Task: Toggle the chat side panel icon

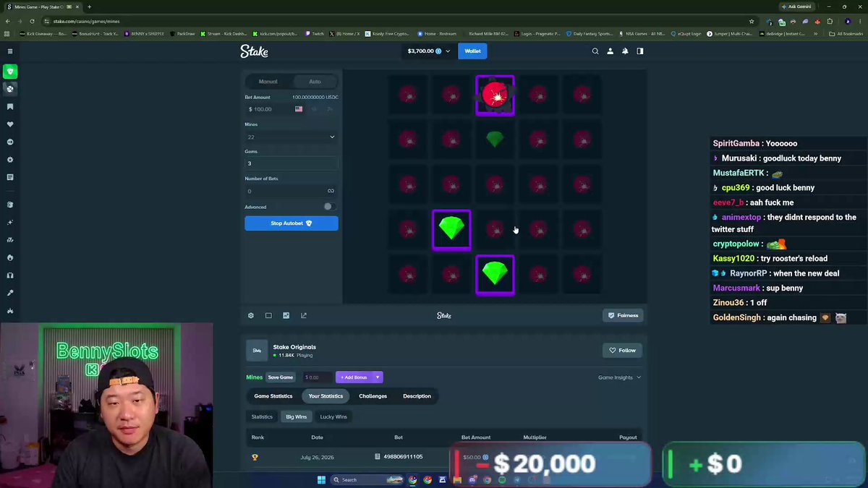Action: click(639, 51)
